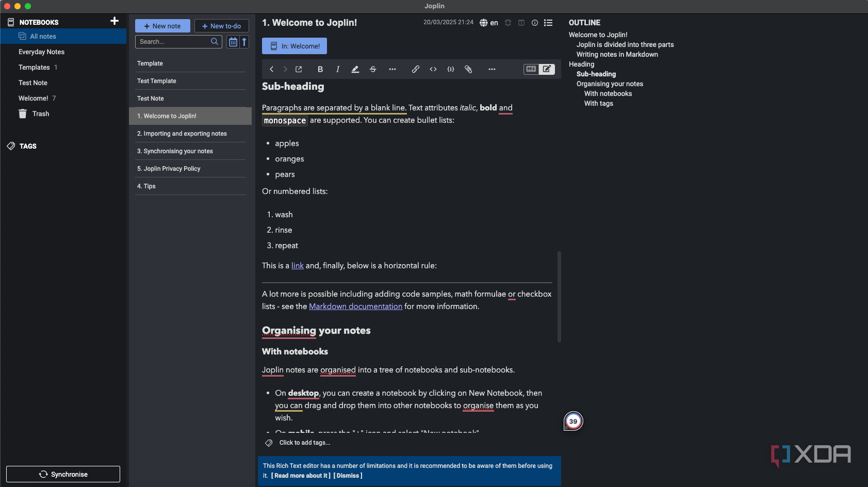
Task: Open note '4. Tips'
Action: point(190,186)
